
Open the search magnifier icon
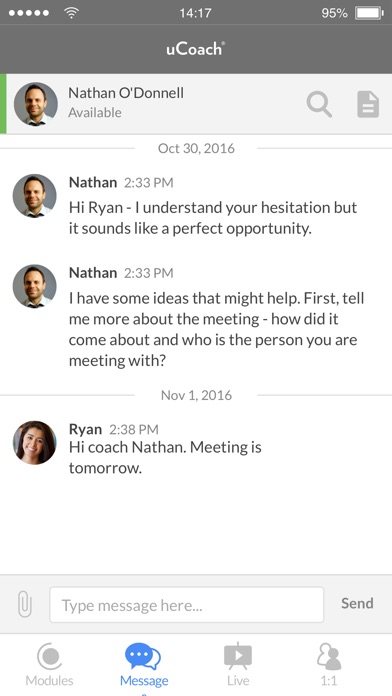(x=319, y=104)
